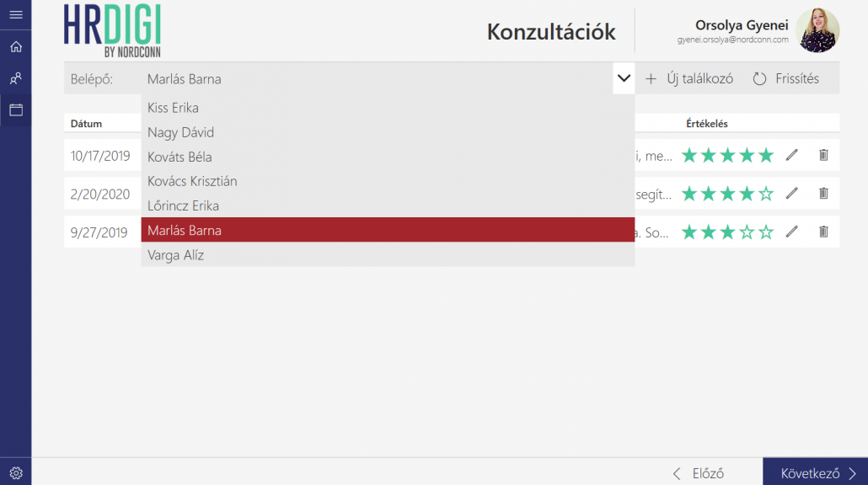Open the calendar sidebar icon
This screenshot has height=485, width=868.
15,109
